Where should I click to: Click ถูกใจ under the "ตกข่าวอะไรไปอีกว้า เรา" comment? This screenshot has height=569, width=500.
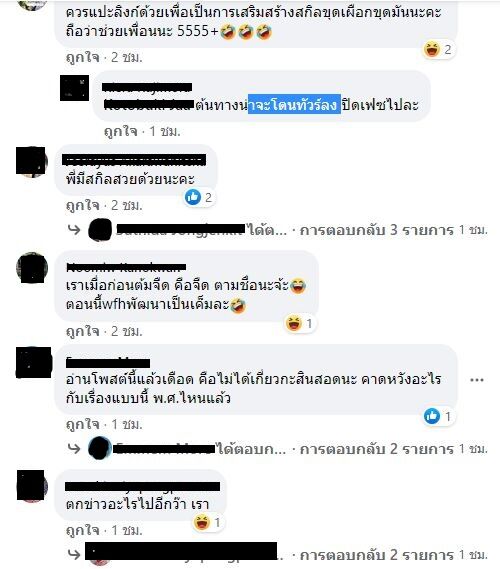click(x=83, y=530)
